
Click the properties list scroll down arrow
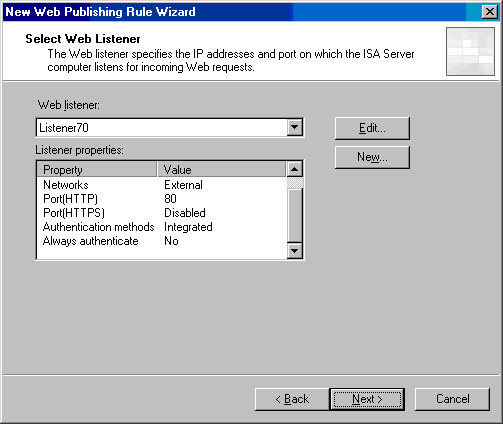pos(295,250)
